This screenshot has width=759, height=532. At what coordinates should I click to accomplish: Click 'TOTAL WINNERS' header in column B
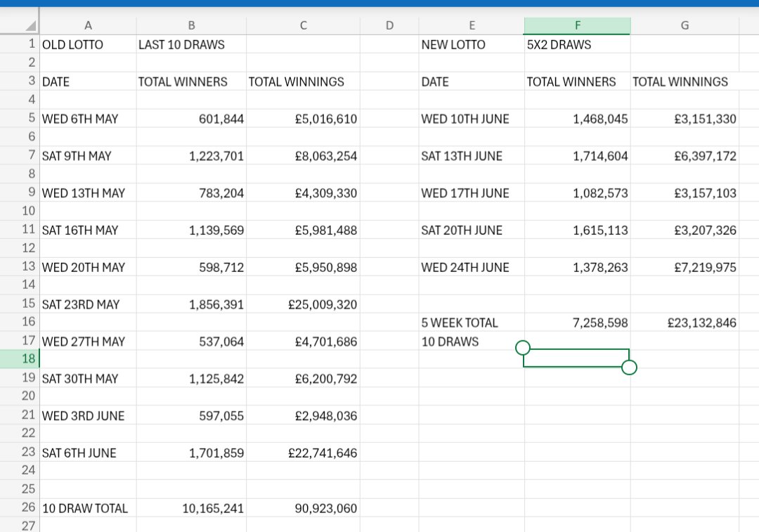point(192,82)
